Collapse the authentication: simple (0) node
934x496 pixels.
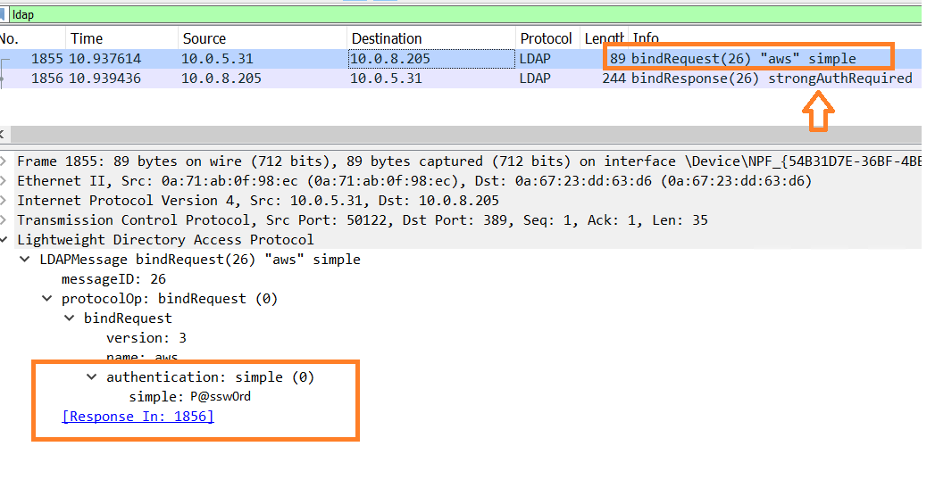pyautogui.click(x=92, y=378)
